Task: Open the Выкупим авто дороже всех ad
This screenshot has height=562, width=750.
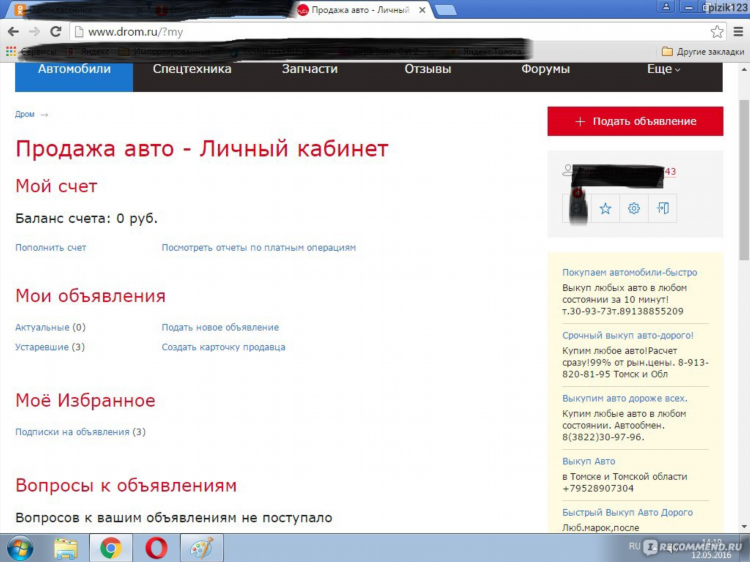Action: [x=625, y=398]
